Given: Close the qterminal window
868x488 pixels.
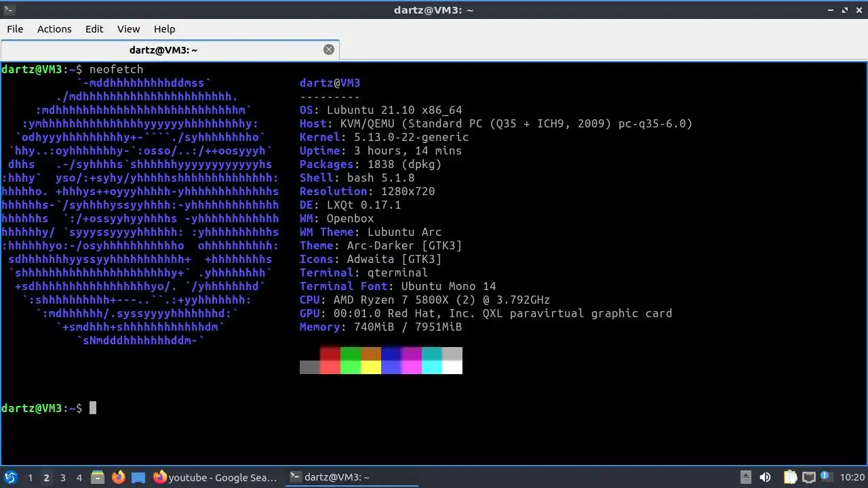Looking at the screenshot, I should pyautogui.click(x=859, y=9).
